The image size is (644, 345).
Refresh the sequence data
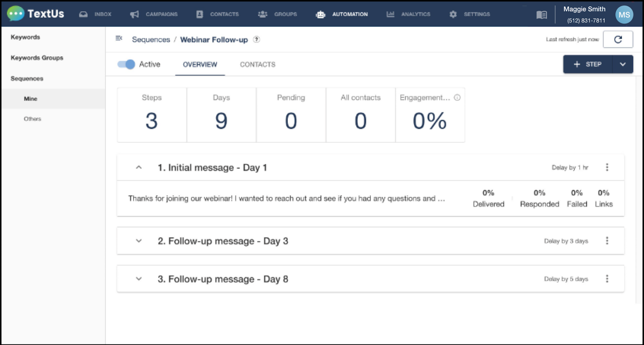pyautogui.click(x=618, y=39)
